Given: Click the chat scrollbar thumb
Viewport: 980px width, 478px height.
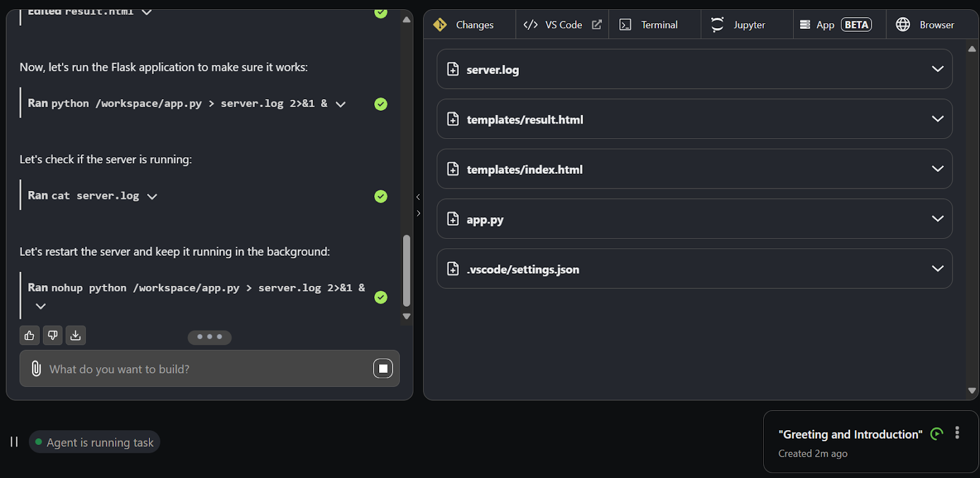Looking at the screenshot, I should (407, 271).
